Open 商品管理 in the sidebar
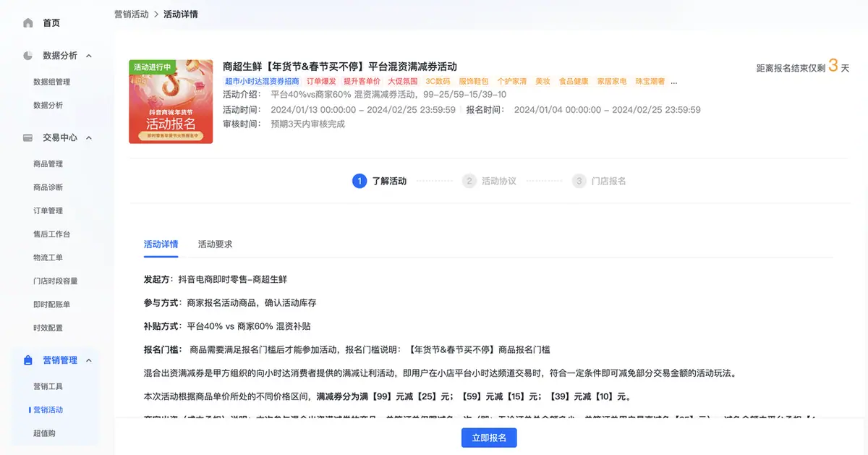Viewport: 868px width, 455px height. 48,164
